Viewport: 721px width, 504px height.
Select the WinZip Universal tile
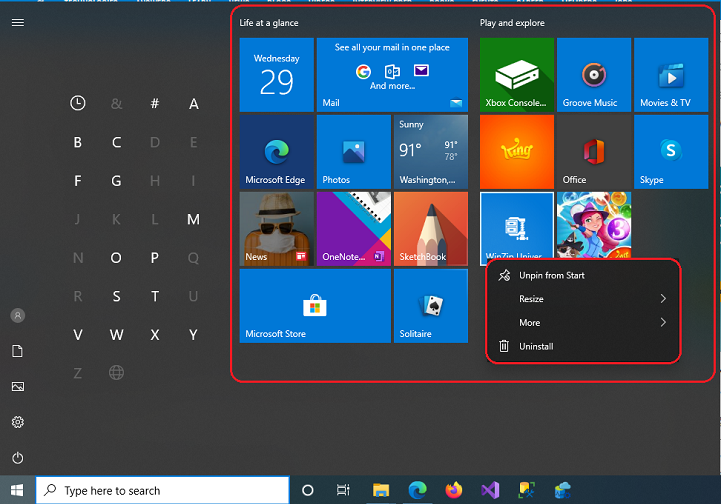point(517,226)
